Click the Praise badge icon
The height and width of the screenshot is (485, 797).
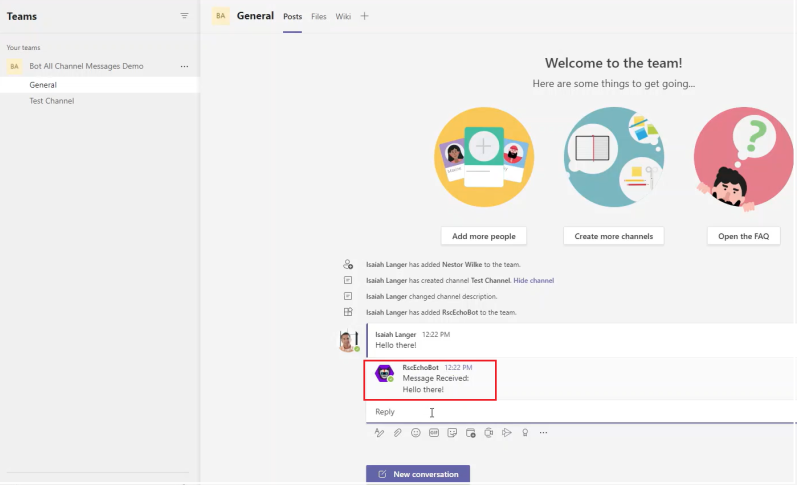pos(525,433)
